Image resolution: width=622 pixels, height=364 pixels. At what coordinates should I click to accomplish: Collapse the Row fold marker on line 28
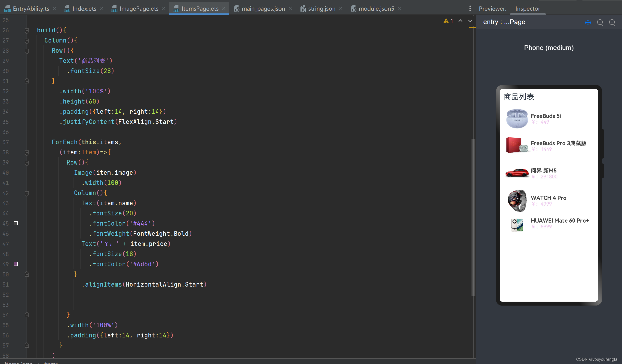pyautogui.click(x=27, y=51)
